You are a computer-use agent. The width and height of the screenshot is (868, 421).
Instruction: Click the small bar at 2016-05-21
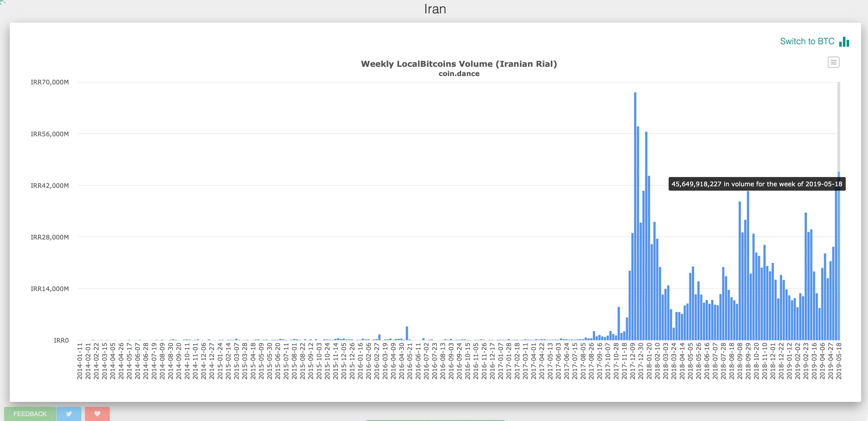pyautogui.click(x=407, y=333)
